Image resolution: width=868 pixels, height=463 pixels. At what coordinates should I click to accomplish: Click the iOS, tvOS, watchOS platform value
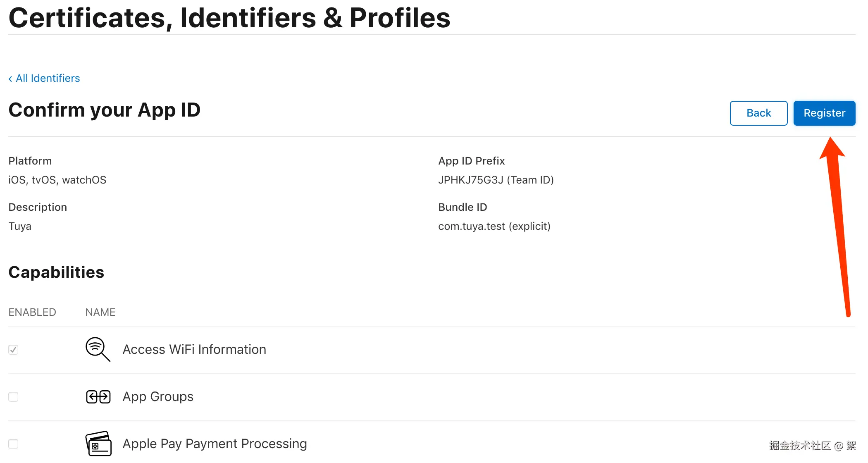57,180
